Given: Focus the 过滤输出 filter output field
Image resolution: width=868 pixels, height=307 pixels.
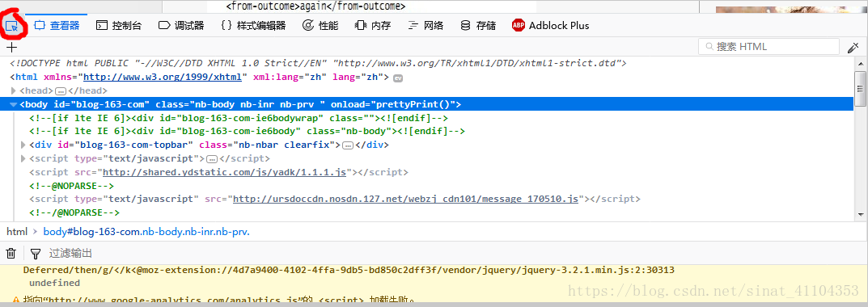Looking at the screenshot, I should pyautogui.click(x=70, y=254).
